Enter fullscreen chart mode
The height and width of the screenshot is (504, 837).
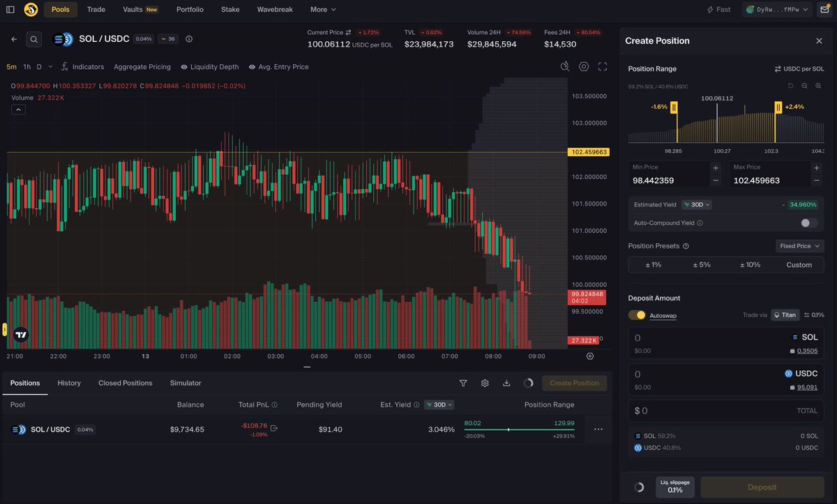point(603,67)
